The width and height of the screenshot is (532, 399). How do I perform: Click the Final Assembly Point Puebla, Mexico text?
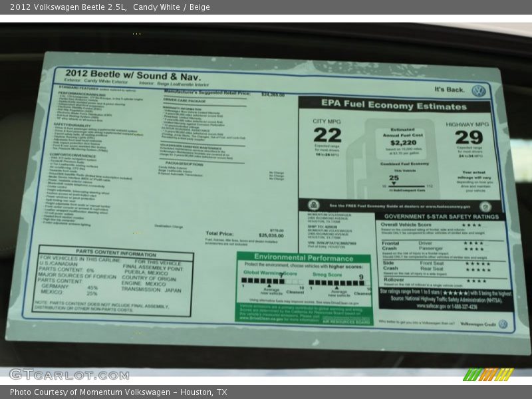coord(153,270)
